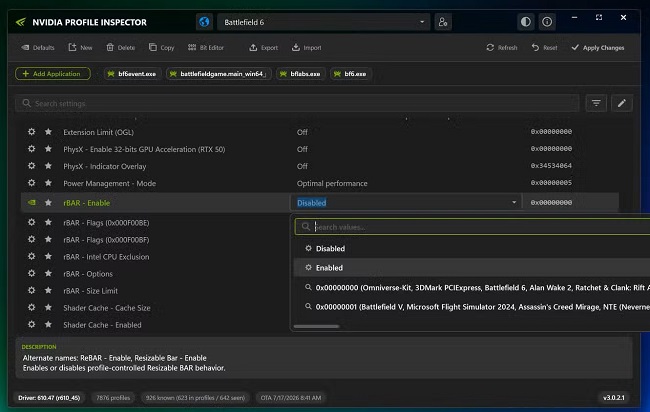The image size is (650, 412).
Task: Select the battlefieldgame.main_win64 application chip
Action: pos(218,74)
